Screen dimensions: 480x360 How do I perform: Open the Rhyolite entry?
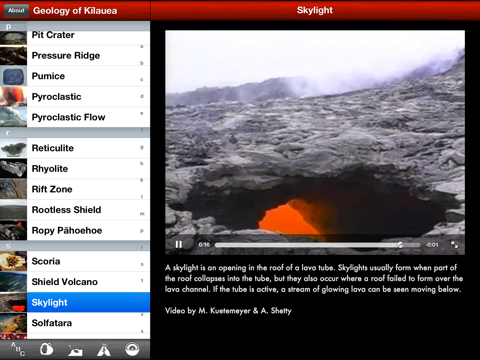coord(75,169)
